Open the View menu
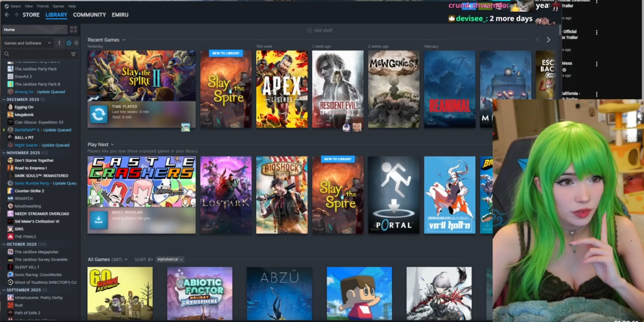 coord(29,6)
